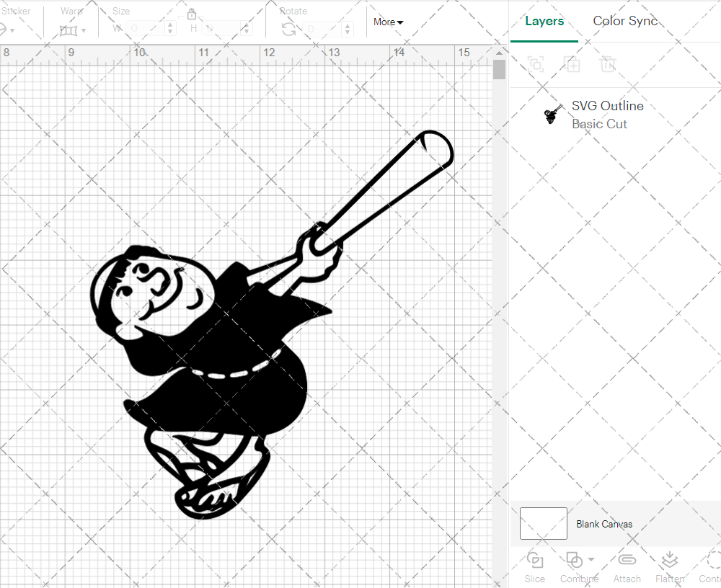Screen dimensions: 721x588
Task: Click the Basic Cut operation label
Action: pyautogui.click(x=599, y=124)
